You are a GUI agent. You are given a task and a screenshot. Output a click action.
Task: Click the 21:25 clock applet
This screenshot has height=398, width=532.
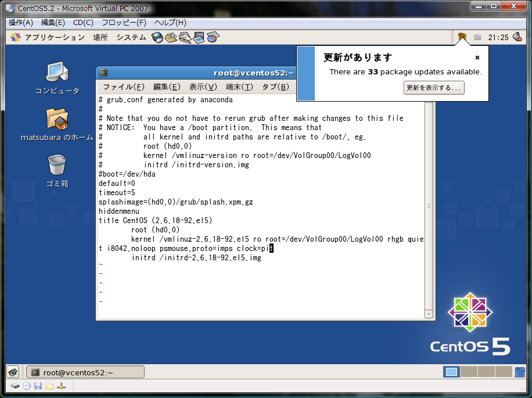click(x=498, y=37)
